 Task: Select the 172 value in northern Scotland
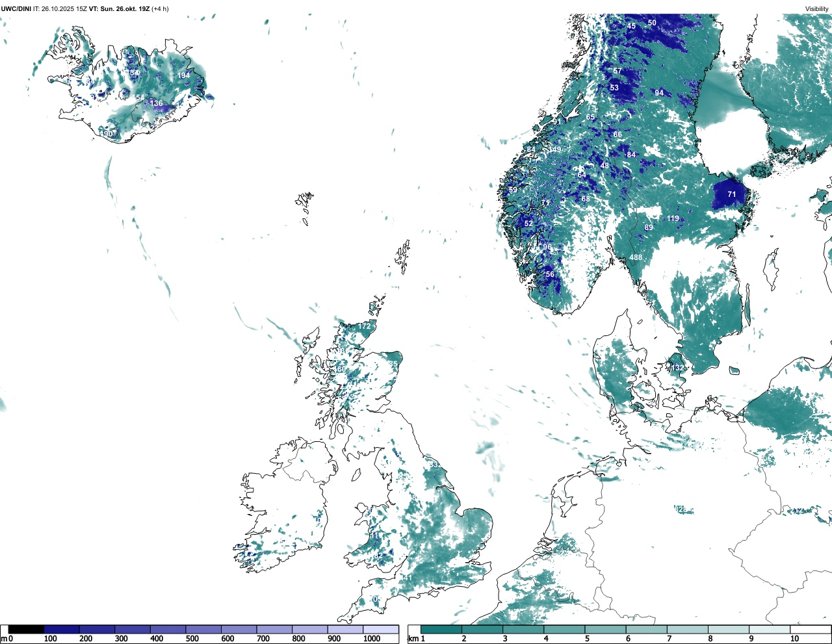tap(365, 326)
